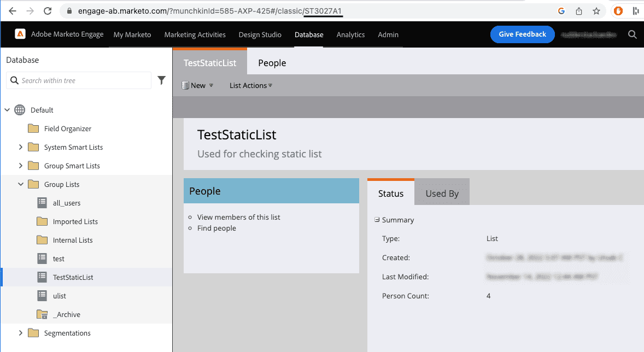Screen dimensions: 644x352
Task: Click the all_users list icon
Action: coord(42,202)
